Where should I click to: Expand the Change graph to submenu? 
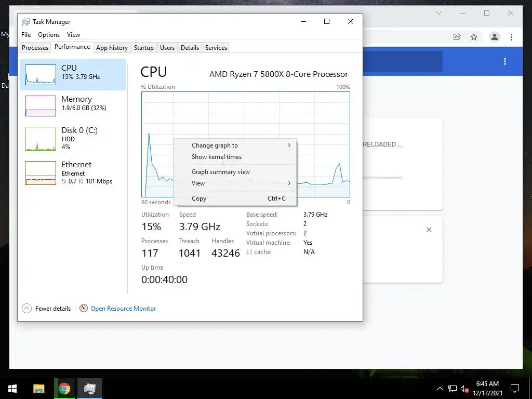[x=235, y=145]
